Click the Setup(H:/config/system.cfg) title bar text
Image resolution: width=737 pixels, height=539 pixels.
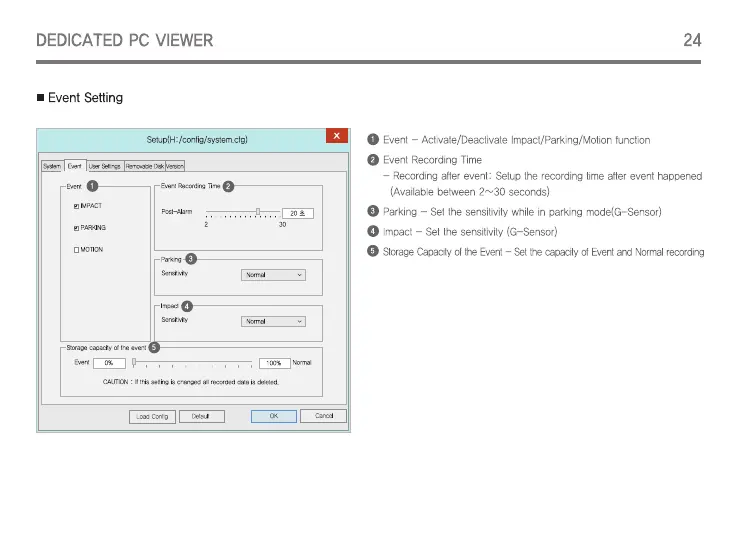pyautogui.click(x=197, y=140)
